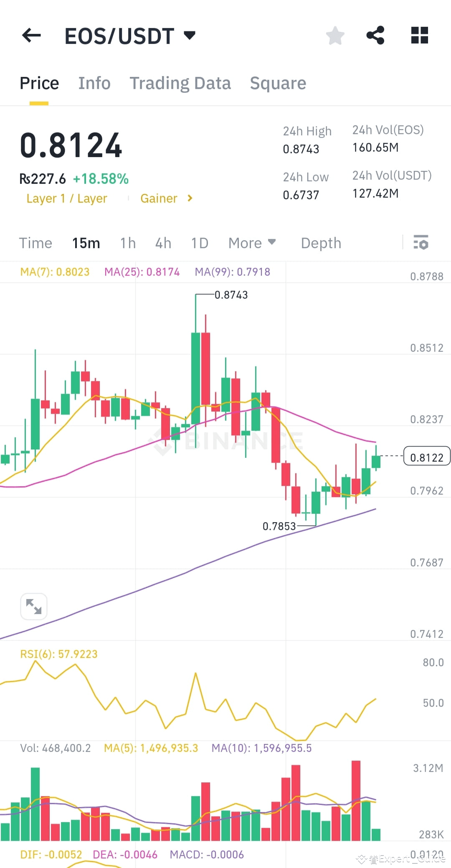The image size is (451, 868).
Task: Select the RSI(6) indicator label
Action: click(x=58, y=654)
